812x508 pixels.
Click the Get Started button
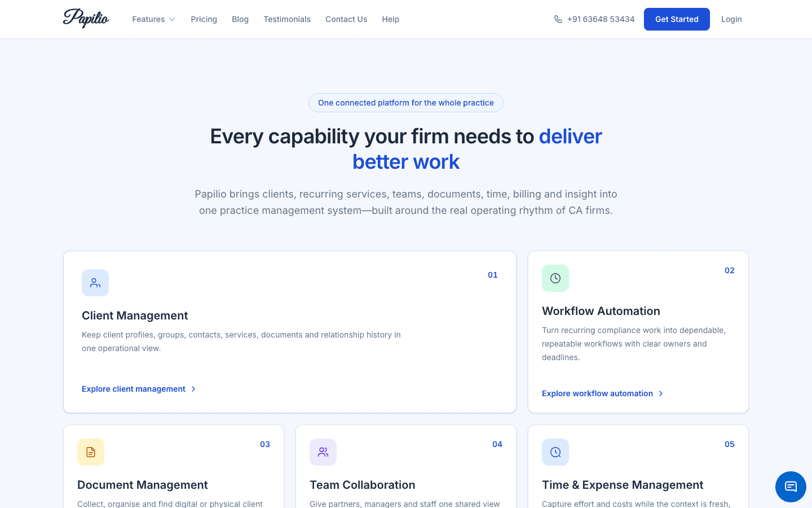(677, 19)
